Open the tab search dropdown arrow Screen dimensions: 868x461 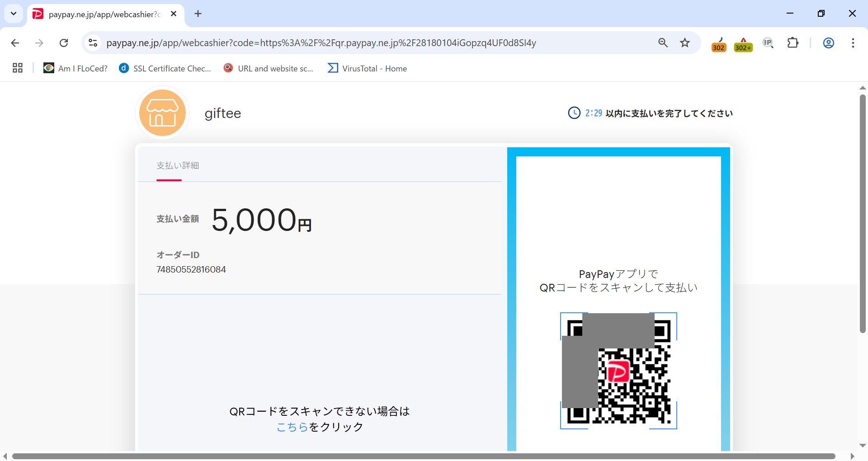[x=14, y=14]
